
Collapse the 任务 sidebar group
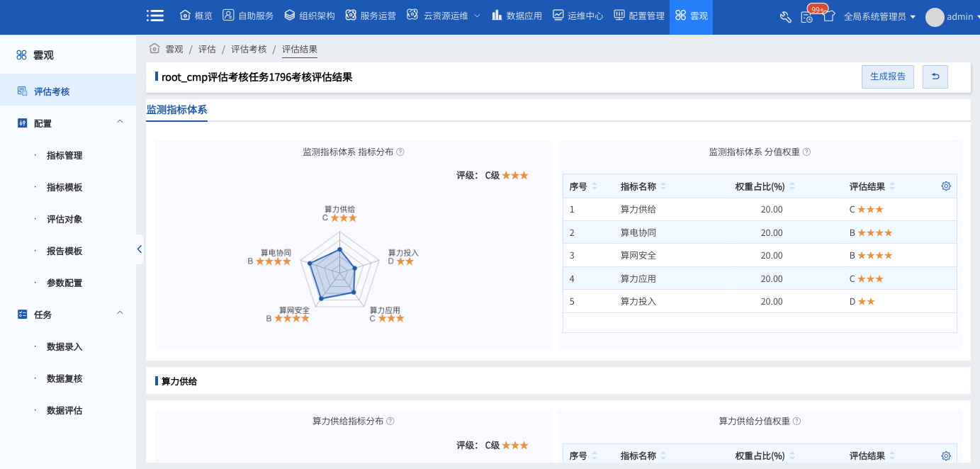coord(120,314)
